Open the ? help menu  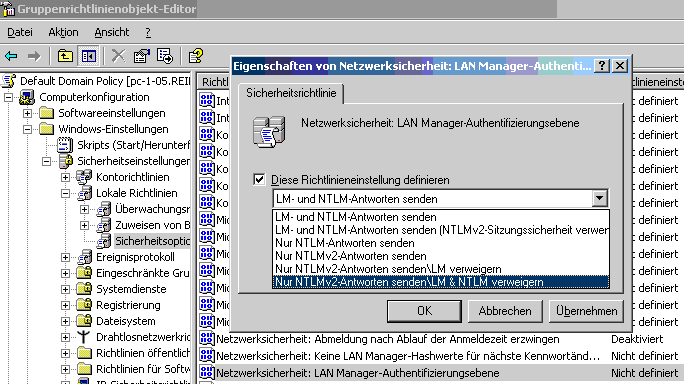[x=148, y=32]
